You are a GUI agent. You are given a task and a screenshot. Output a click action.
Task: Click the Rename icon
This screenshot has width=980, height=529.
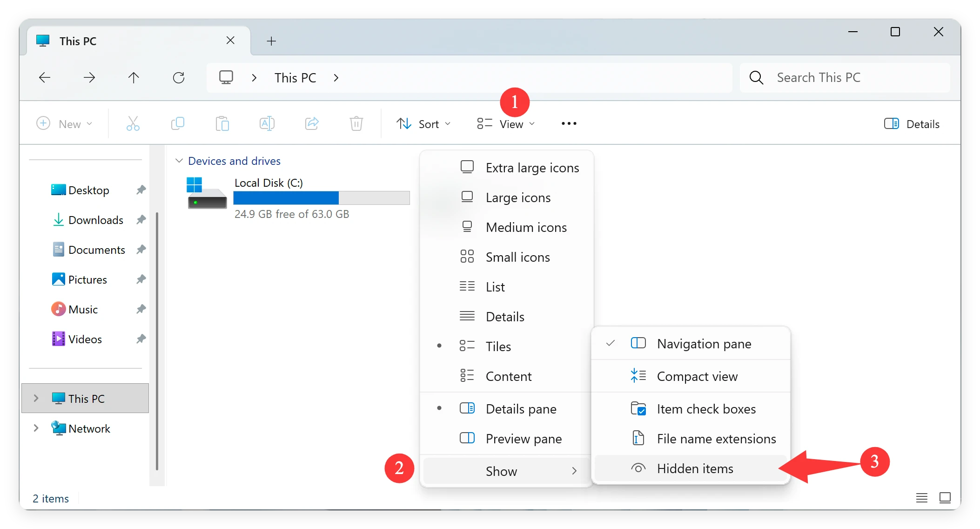[267, 123]
